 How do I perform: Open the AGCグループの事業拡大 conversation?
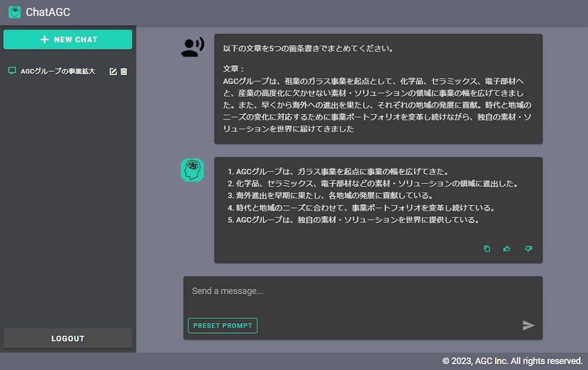(58, 72)
